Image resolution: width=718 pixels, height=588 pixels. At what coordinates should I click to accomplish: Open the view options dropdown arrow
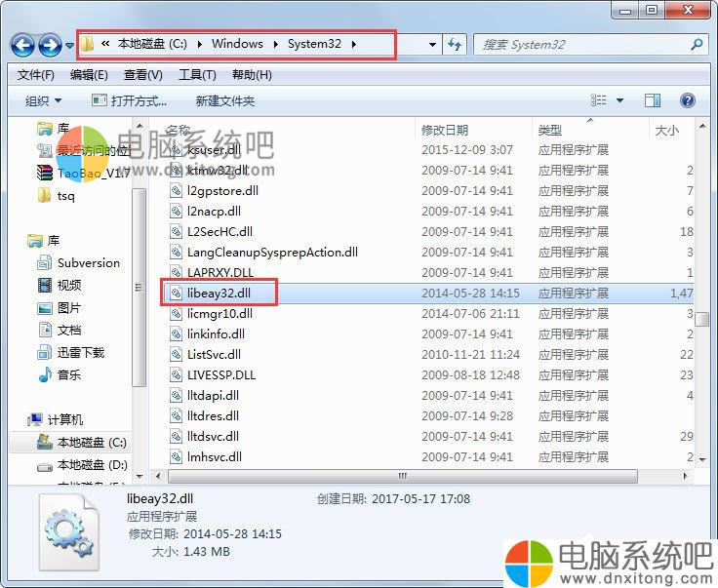pos(619,100)
